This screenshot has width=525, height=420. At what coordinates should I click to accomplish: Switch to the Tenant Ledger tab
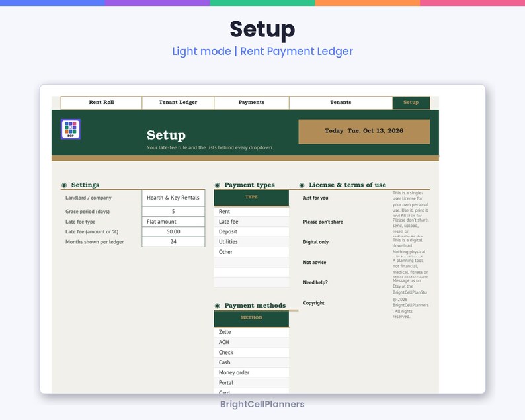click(x=178, y=103)
